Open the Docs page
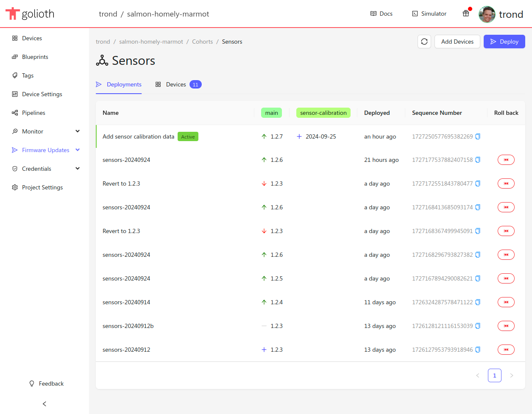Viewport: 532px width, 414px height. [x=381, y=13]
